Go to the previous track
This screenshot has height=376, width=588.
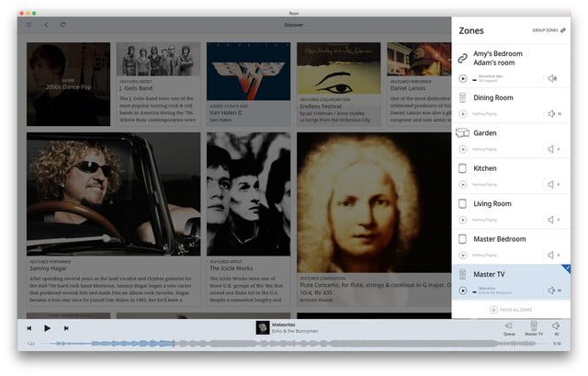click(28, 328)
